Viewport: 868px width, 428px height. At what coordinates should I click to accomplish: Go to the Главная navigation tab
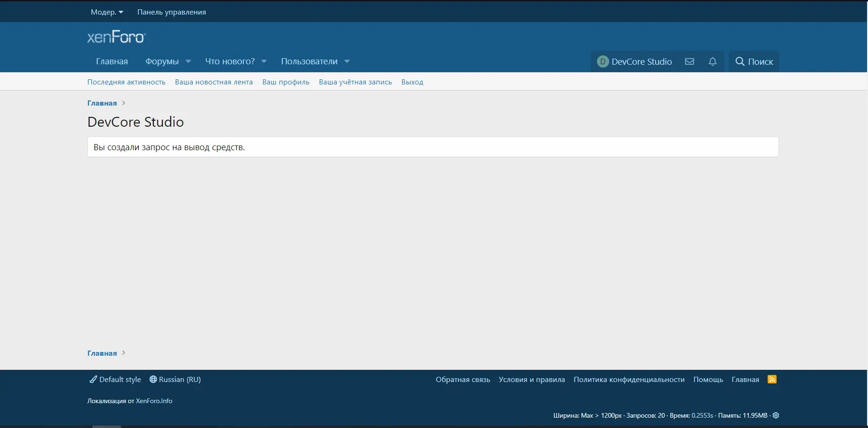click(112, 61)
